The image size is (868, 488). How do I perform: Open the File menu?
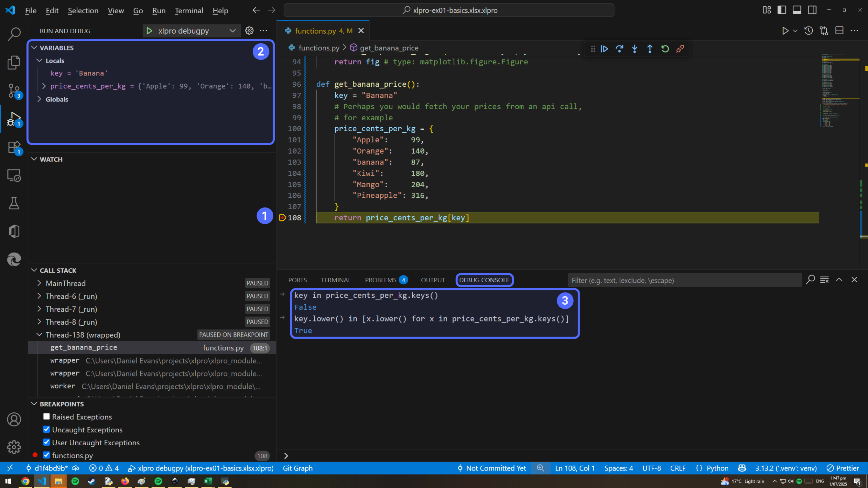tap(31, 10)
